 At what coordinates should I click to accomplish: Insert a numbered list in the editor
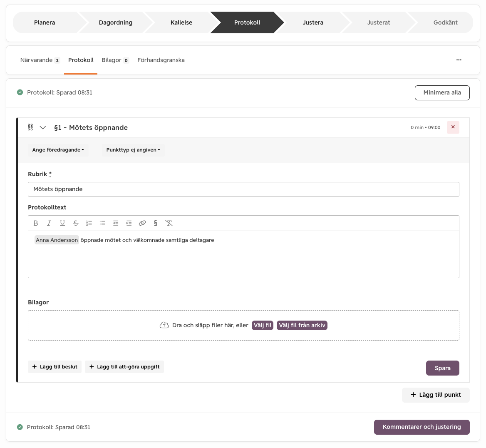point(89,223)
